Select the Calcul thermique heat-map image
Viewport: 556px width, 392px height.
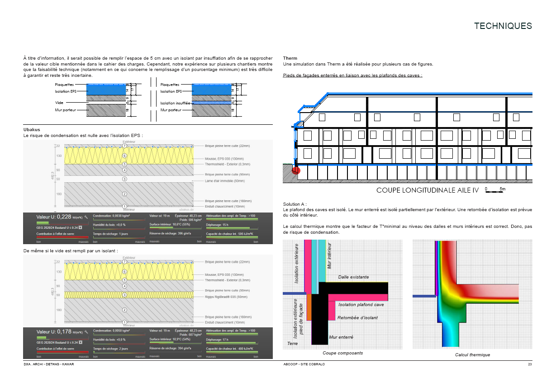(472, 294)
